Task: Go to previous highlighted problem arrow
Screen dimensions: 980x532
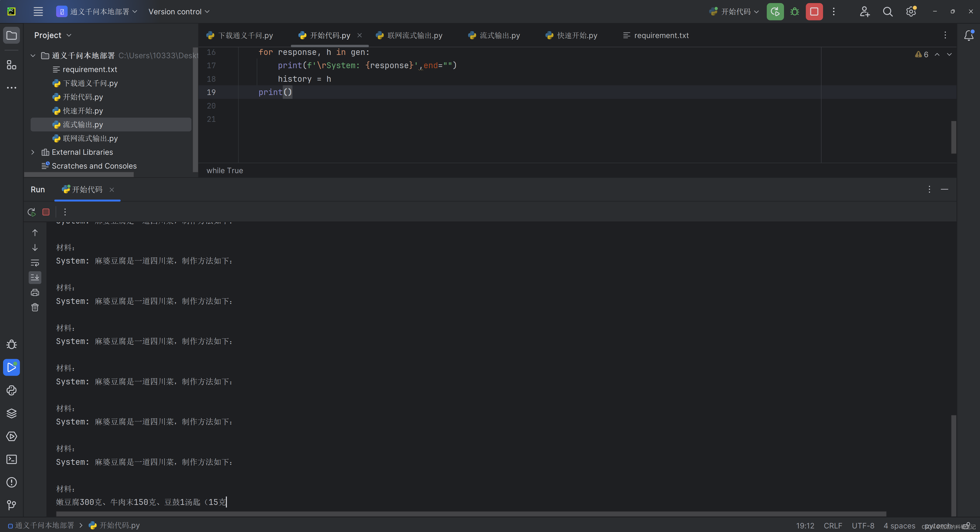Action: coord(937,54)
